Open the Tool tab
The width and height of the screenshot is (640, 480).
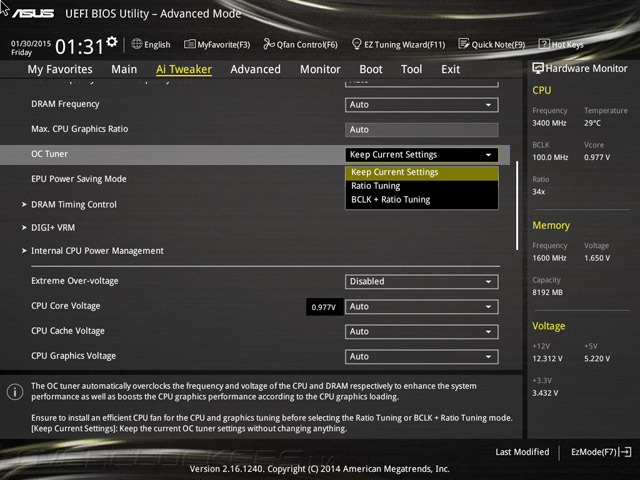pyautogui.click(x=411, y=69)
